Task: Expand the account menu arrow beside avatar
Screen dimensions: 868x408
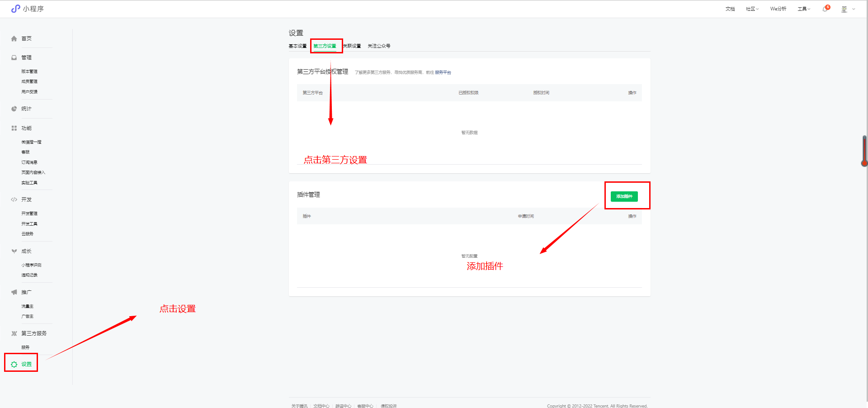Action: [854, 9]
